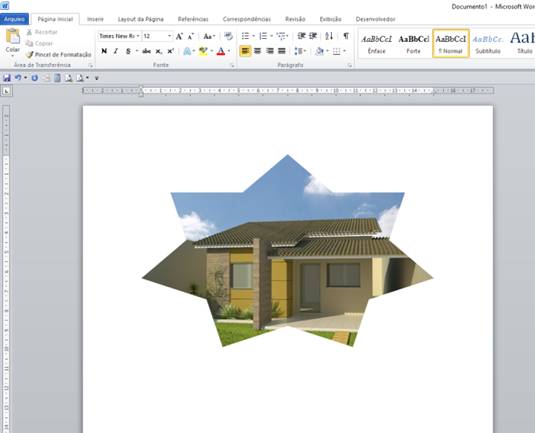Viewport: 535px width, 433px height.
Task: Click the sort A-Z icon
Action: click(329, 36)
